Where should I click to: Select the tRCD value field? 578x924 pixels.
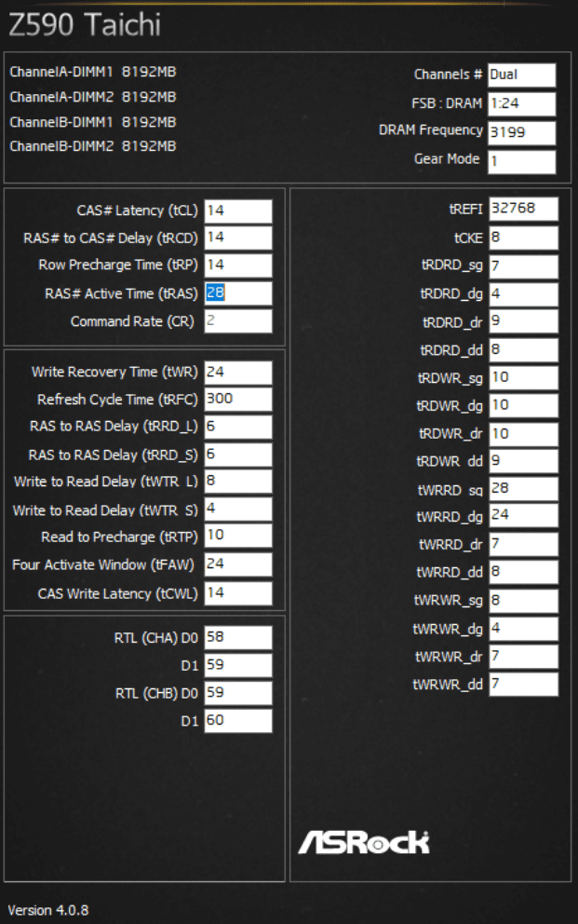pos(238,238)
